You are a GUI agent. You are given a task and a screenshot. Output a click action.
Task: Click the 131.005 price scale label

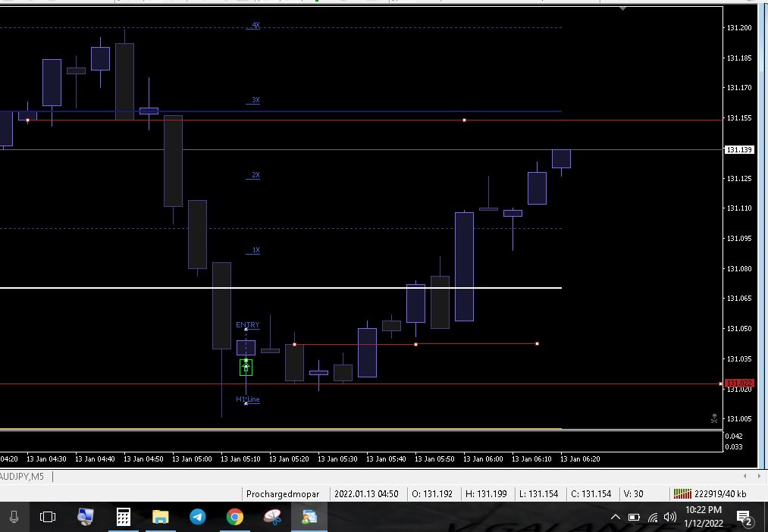739,419
